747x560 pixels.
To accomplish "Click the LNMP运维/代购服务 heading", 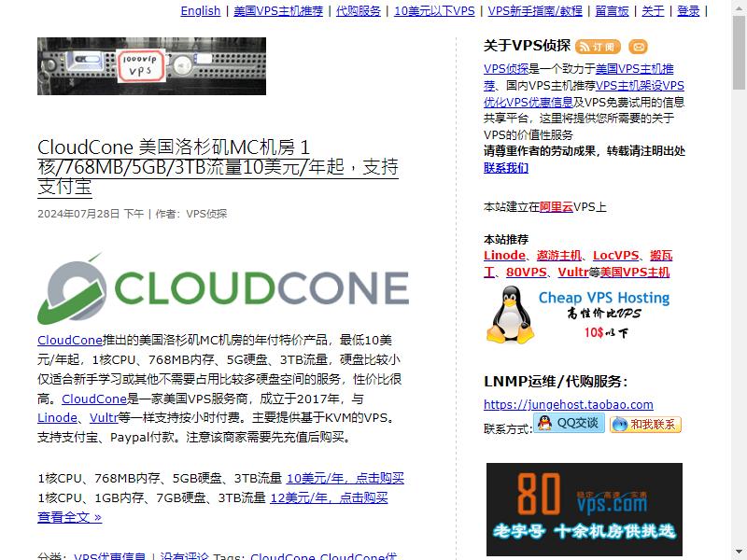I will (x=556, y=382).
